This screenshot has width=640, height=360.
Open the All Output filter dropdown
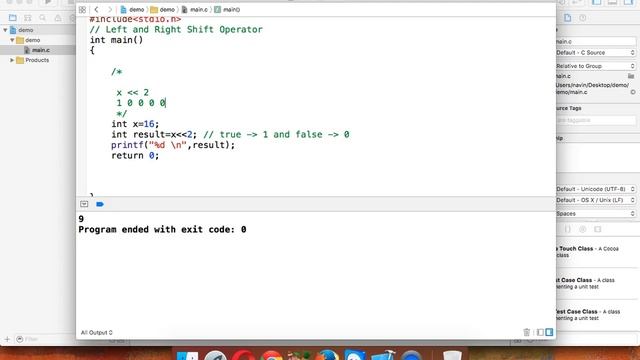96,333
